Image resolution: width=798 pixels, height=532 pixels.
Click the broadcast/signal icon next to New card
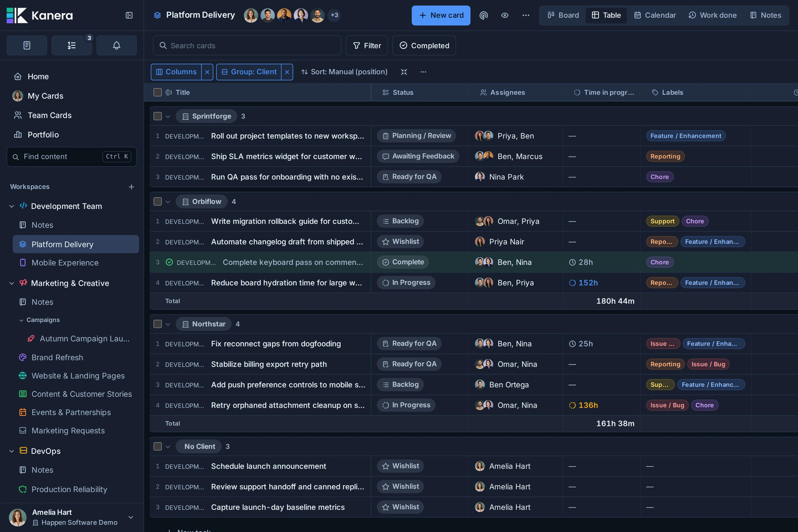click(484, 15)
